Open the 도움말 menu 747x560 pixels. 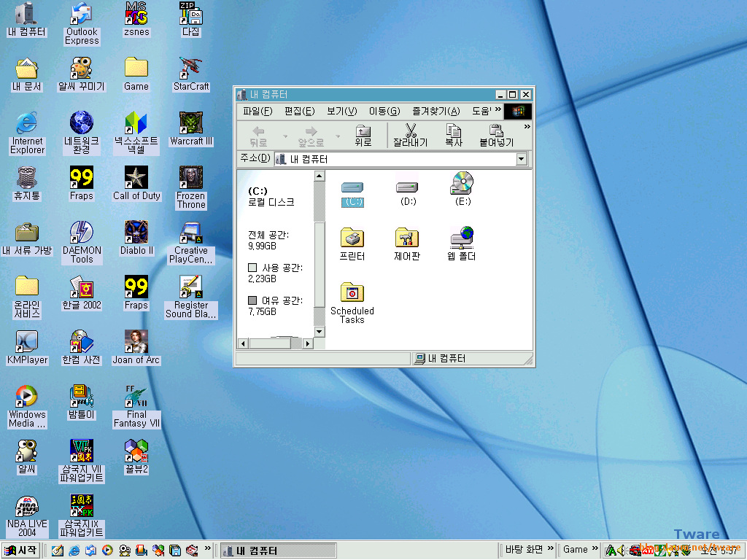[x=481, y=112]
